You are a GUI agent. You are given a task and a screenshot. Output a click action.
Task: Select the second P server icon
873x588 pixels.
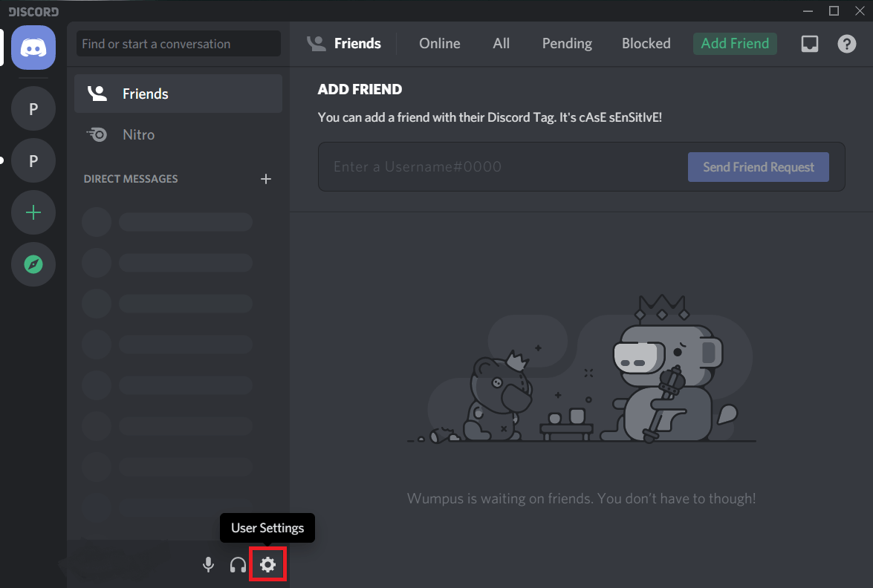tap(33, 160)
